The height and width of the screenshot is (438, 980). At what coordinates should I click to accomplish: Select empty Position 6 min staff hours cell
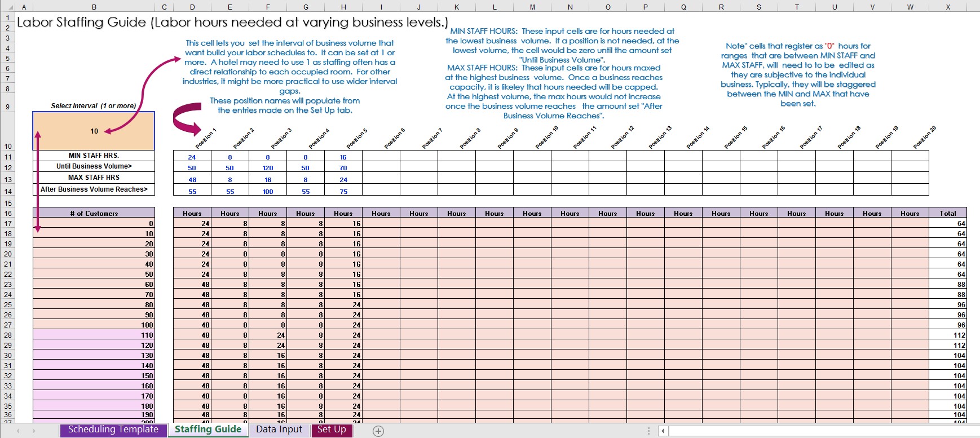point(381,157)
